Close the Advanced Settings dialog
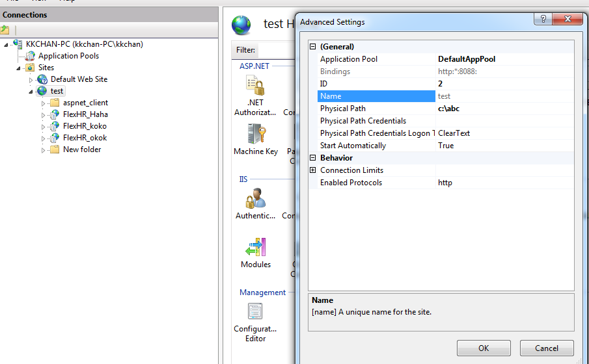 click(568, 19)
